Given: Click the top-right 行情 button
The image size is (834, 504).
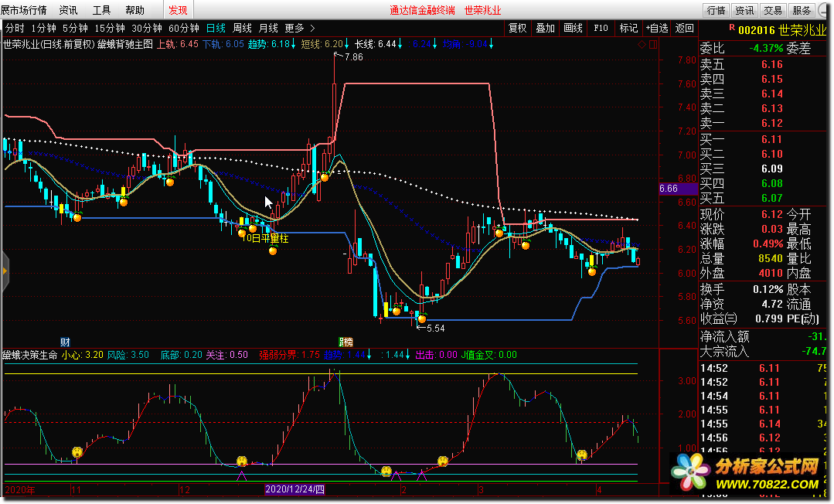Looking at the screenshot, I should (x=716, y=10).
